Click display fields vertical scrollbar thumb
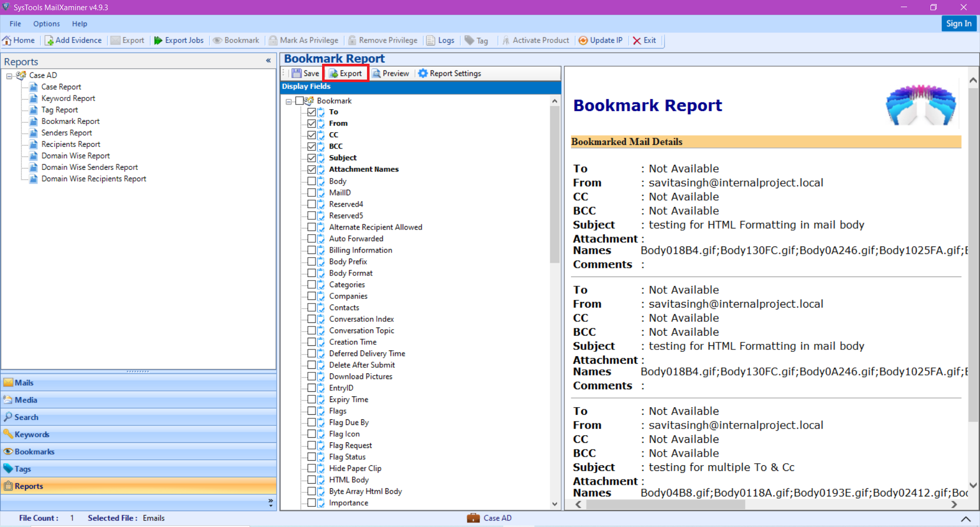Viewport: 980px width, 527px height. click(x=555, y=184)
